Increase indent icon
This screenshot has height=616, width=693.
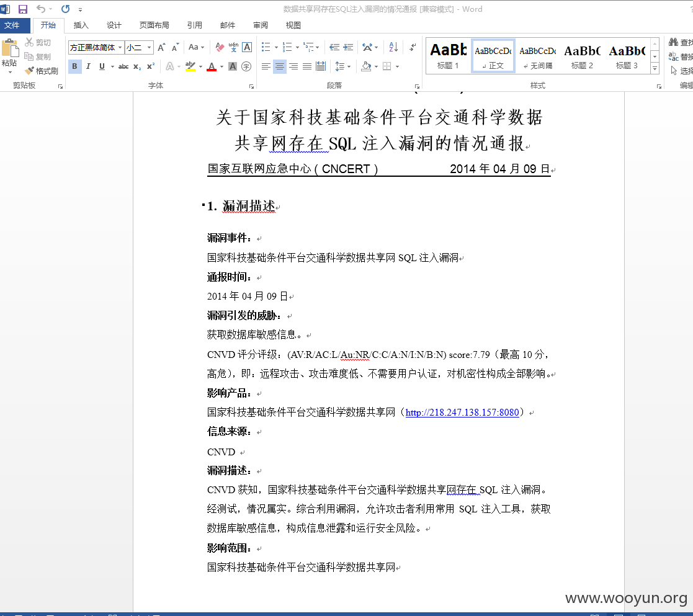pos(348,47)
